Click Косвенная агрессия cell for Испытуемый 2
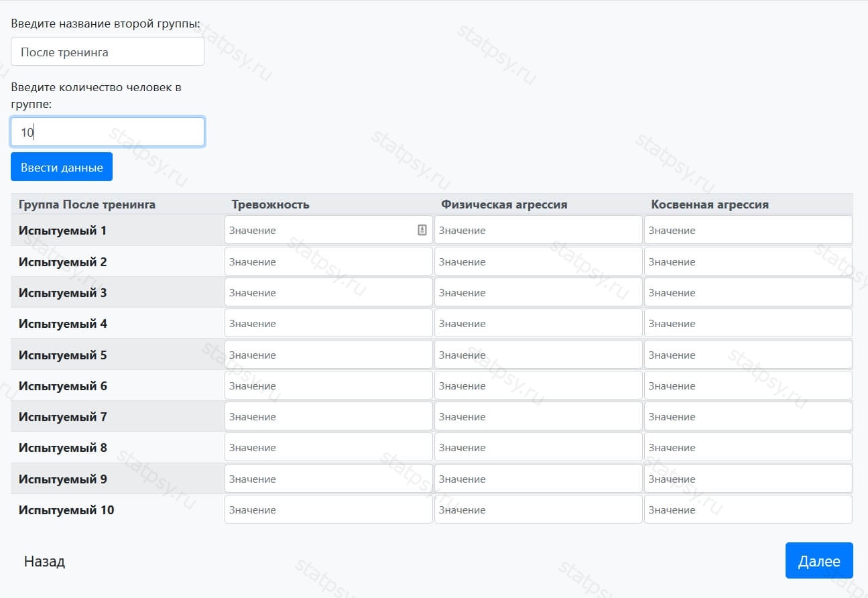The image size is (868, 598). click(x=748, y=261)
